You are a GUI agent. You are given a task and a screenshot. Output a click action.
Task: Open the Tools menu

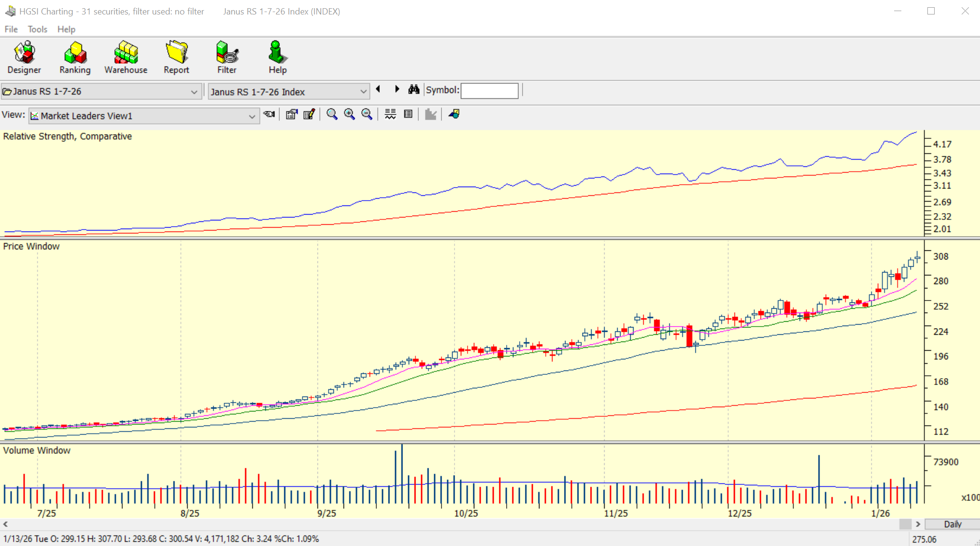coord(37,29)
